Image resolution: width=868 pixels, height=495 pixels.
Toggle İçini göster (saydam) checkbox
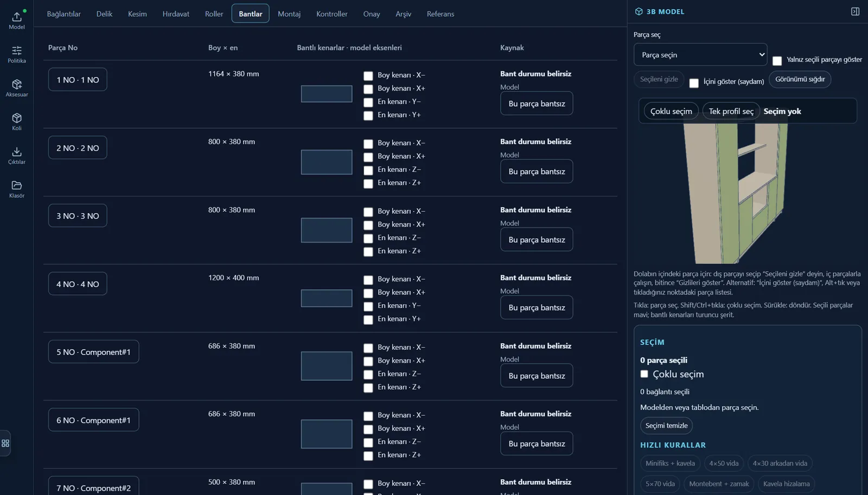(694, 83)
